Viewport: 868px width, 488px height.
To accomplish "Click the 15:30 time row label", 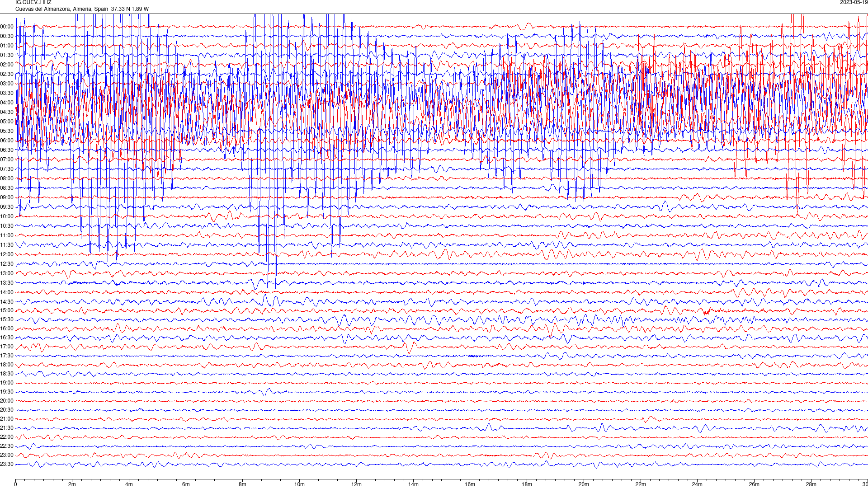I will [x=7, y=320].
